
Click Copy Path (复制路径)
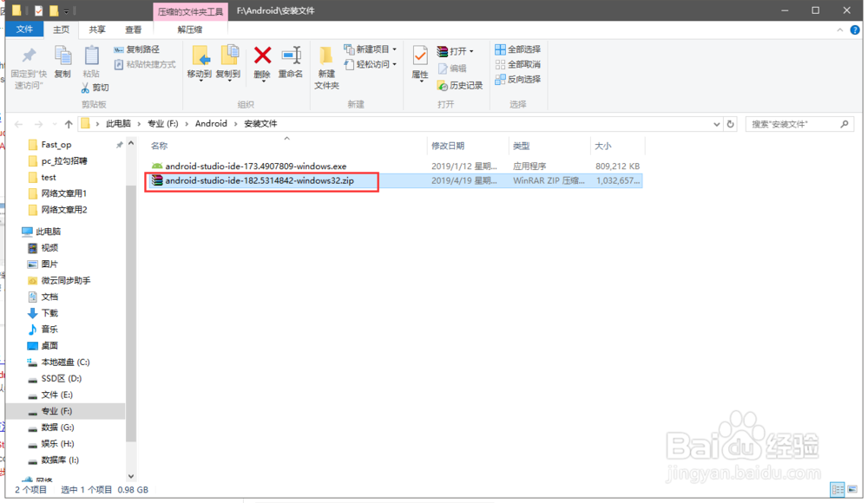pyautogui.click(x=137, y=49)
